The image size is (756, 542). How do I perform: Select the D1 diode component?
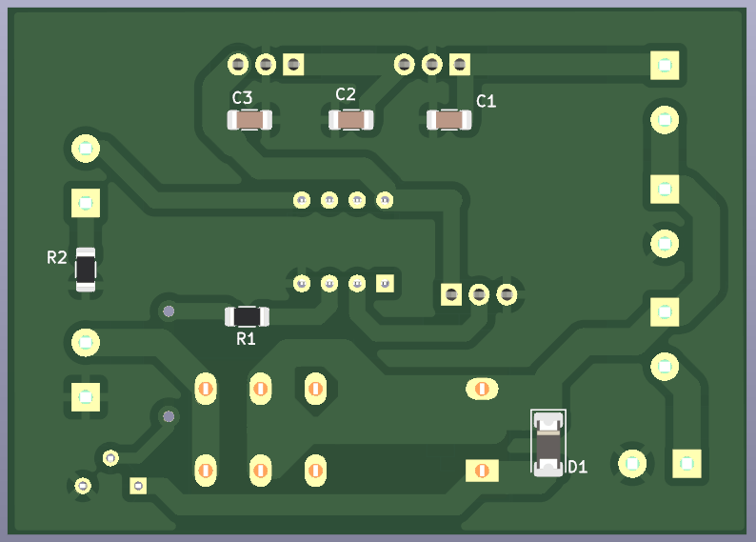547,442
